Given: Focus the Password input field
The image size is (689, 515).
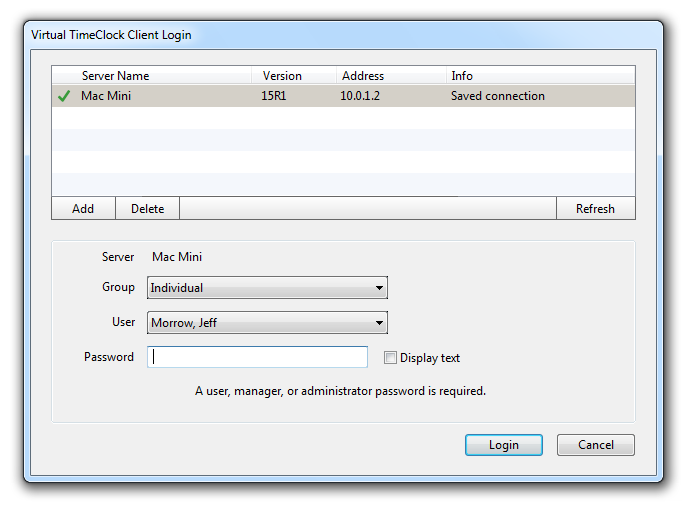Looking at the screenshot, I should pos(257,357).
